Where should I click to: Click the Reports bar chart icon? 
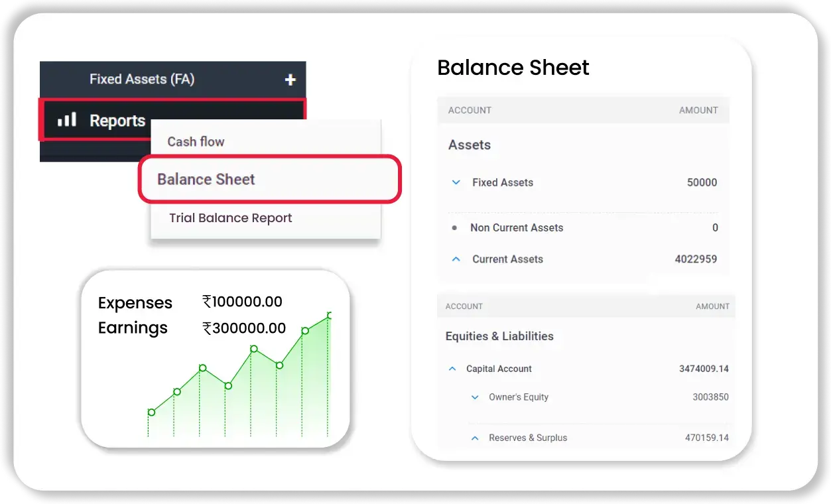[x=66, y=120]
